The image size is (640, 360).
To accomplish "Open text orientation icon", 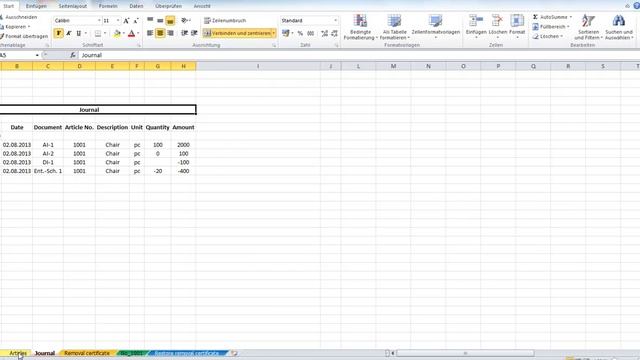I will point(185,20).
